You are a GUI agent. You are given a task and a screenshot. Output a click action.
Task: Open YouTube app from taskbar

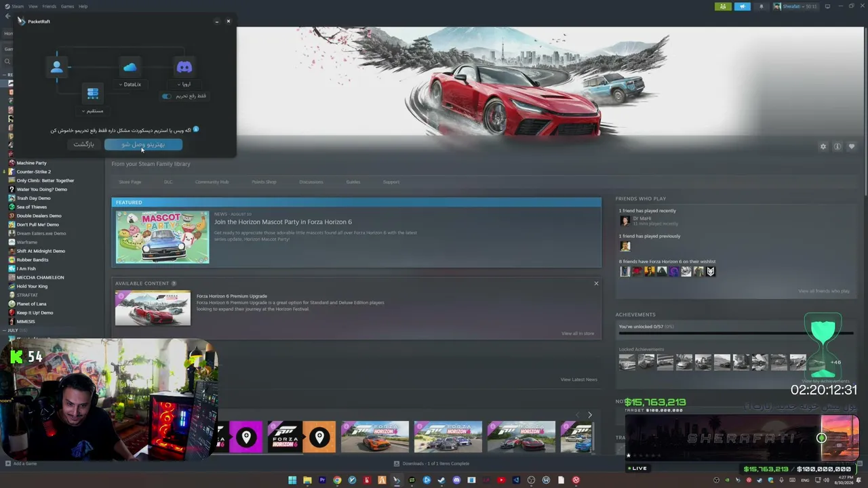point(501,480)
